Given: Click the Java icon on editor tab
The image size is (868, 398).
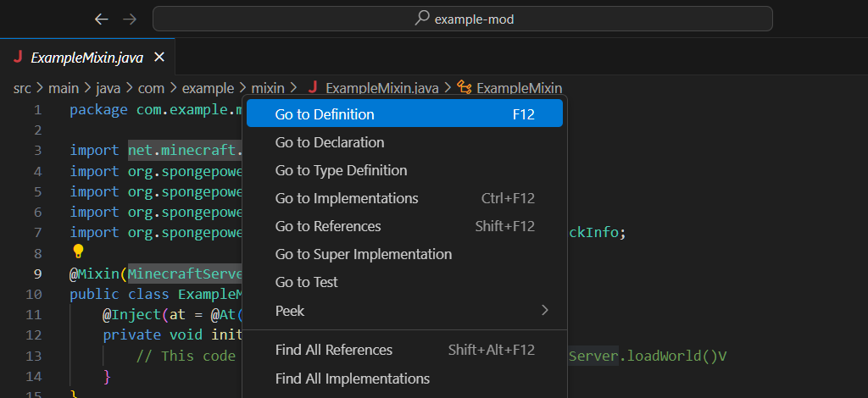Looking at the screenshot, I should (18, 58).
